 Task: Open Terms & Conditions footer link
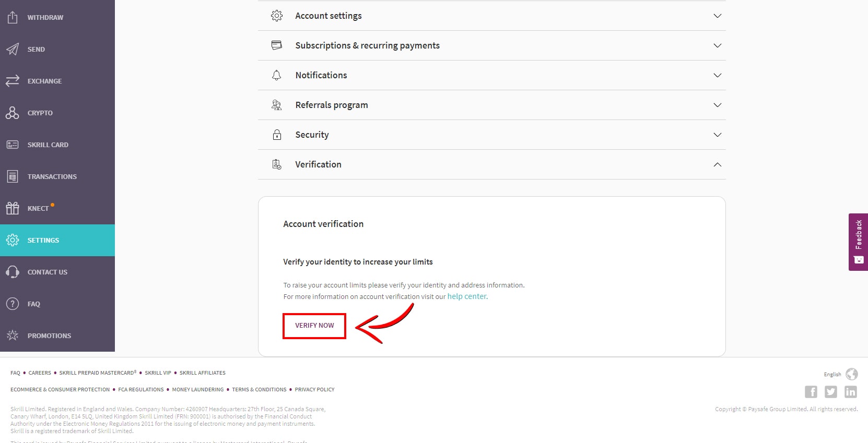(259, 390)
